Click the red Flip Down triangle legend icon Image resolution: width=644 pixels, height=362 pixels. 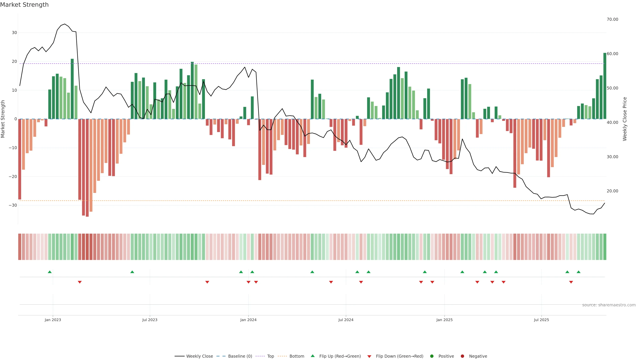[369, 356]
